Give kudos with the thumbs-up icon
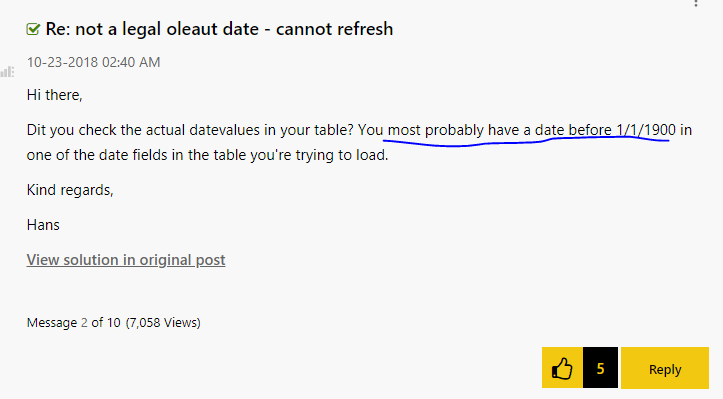 point(562,368)
